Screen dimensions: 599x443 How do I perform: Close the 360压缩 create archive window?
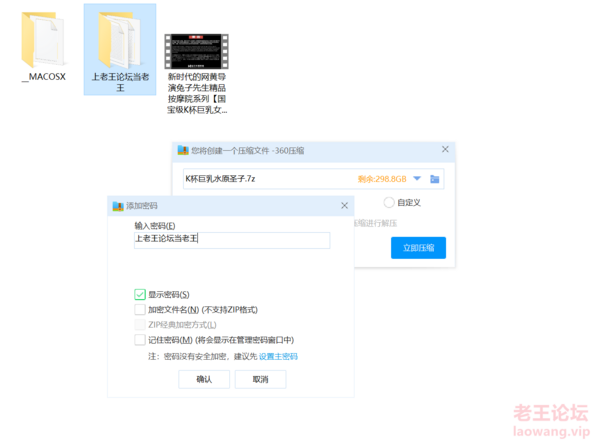445,149
